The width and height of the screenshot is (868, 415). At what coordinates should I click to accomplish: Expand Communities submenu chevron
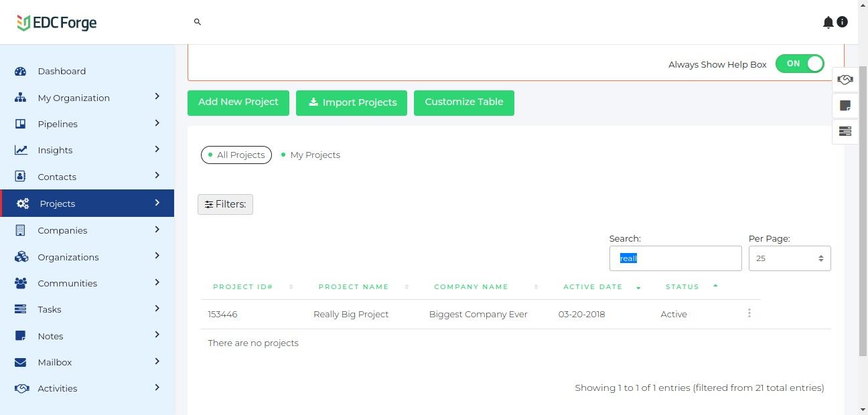tap(157, 282)
